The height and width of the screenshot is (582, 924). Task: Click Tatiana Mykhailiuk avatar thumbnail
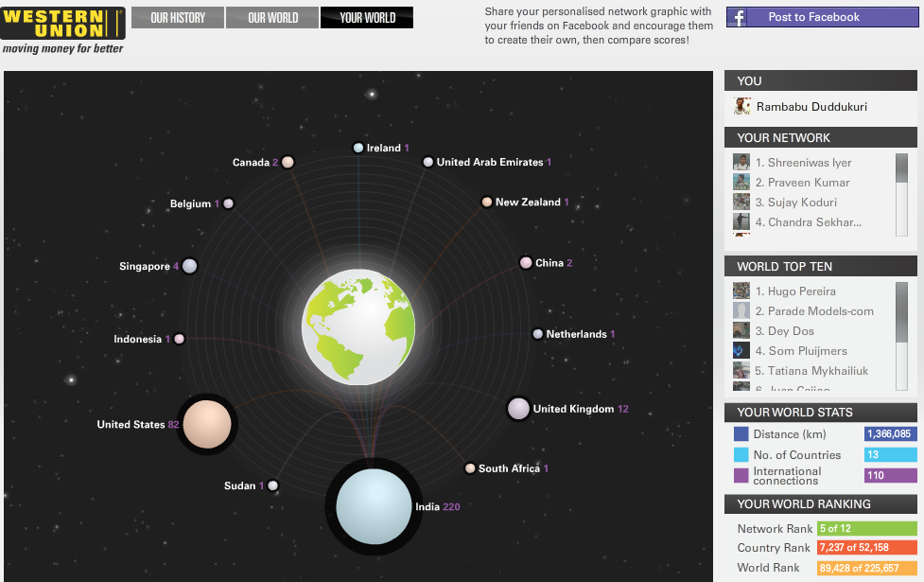tap(741, 370)
